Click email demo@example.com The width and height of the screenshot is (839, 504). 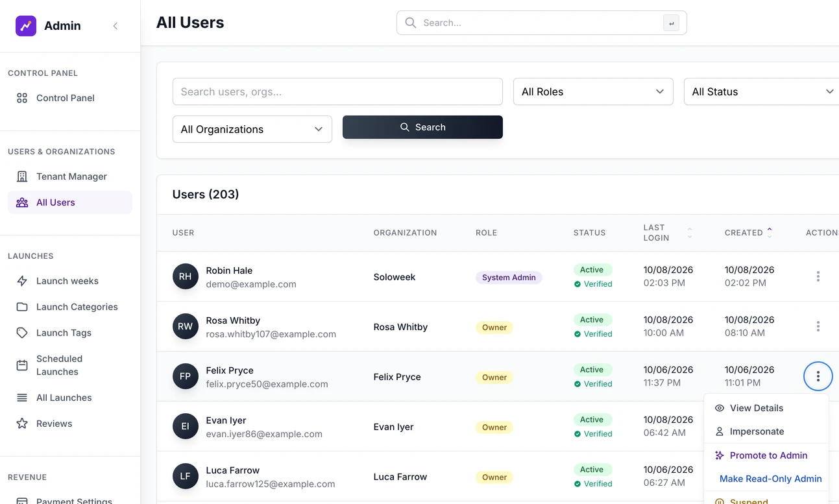click(251, 284)
